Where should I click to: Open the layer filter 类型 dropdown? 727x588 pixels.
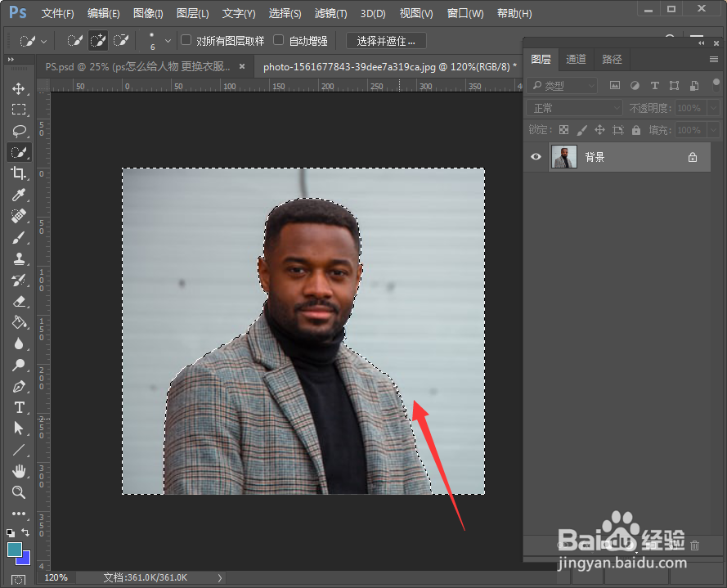pos(562,85)
